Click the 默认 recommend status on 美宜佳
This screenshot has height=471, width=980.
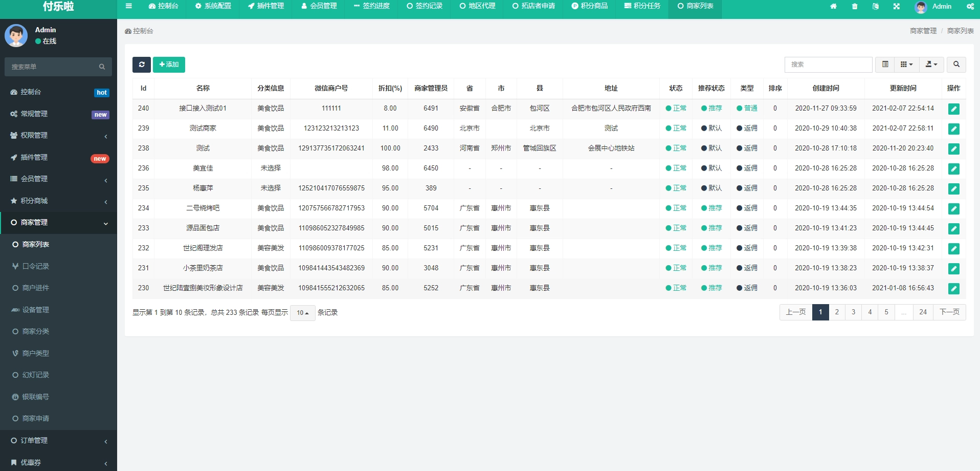(711, 168)
